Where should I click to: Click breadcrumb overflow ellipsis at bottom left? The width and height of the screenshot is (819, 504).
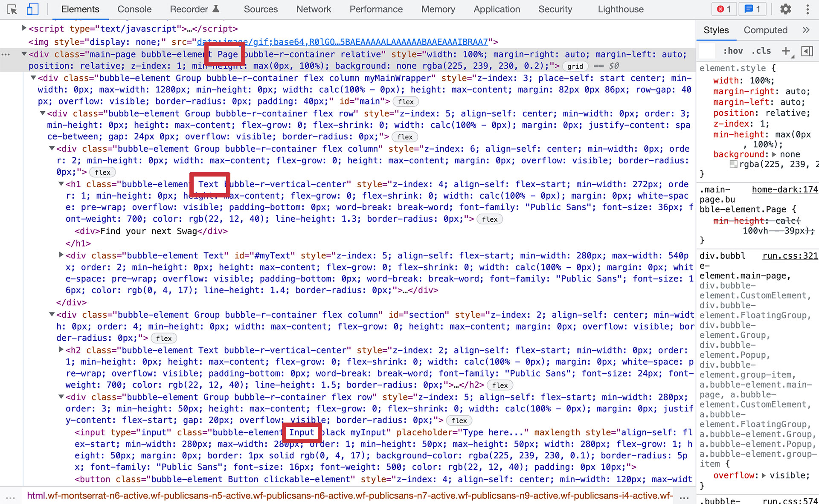(11, 497)
